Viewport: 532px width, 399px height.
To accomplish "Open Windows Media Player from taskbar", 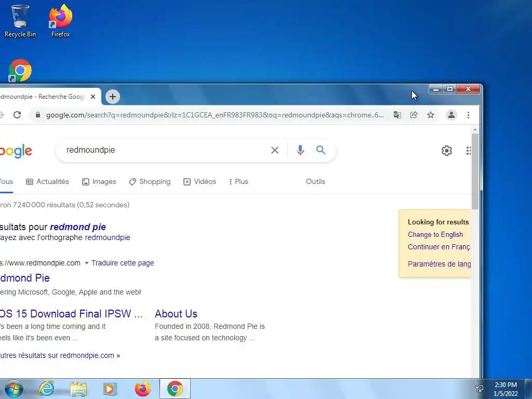I will pyautogui.click(x=110, y=389).
